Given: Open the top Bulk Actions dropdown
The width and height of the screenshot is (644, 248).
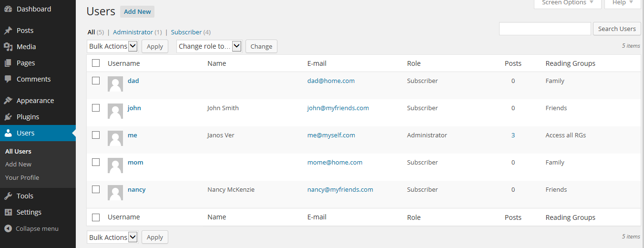Looking at the screenshot, I should (113, 46).
